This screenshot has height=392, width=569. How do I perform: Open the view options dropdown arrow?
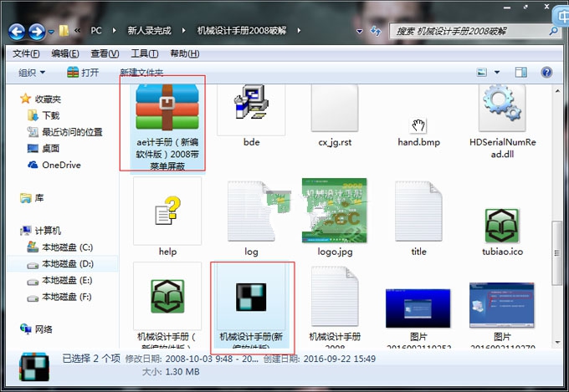497,72
